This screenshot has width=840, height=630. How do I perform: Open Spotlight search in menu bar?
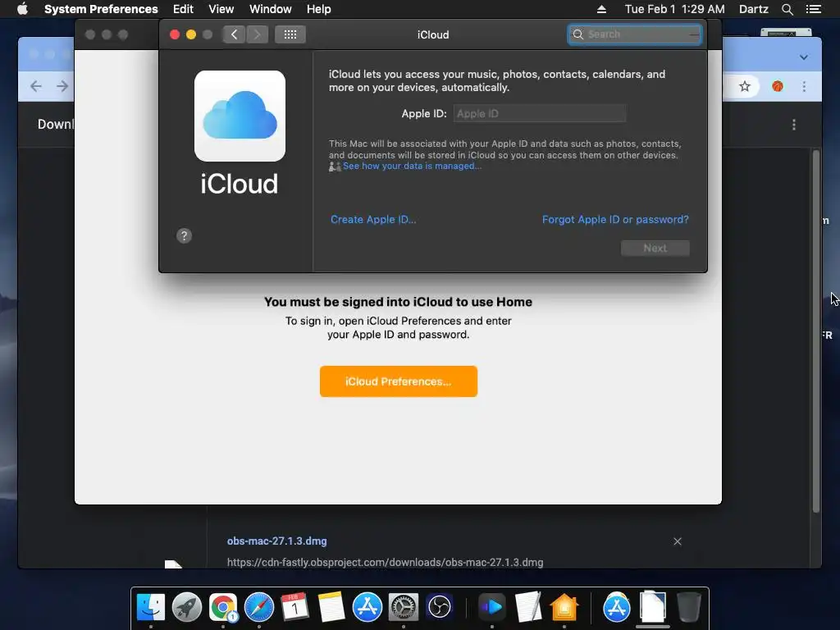tap(787, 9)
